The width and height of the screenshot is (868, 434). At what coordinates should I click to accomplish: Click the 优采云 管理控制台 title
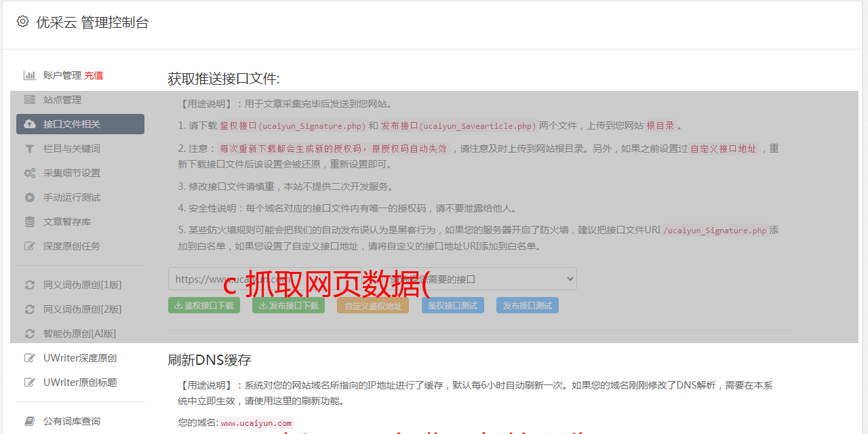92,22
